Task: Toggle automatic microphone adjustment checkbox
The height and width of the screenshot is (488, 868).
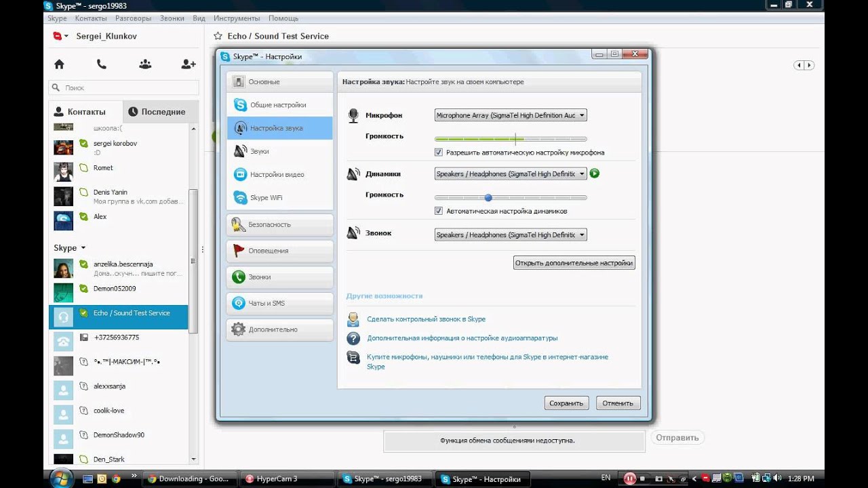Action: (x=439, y=152)
